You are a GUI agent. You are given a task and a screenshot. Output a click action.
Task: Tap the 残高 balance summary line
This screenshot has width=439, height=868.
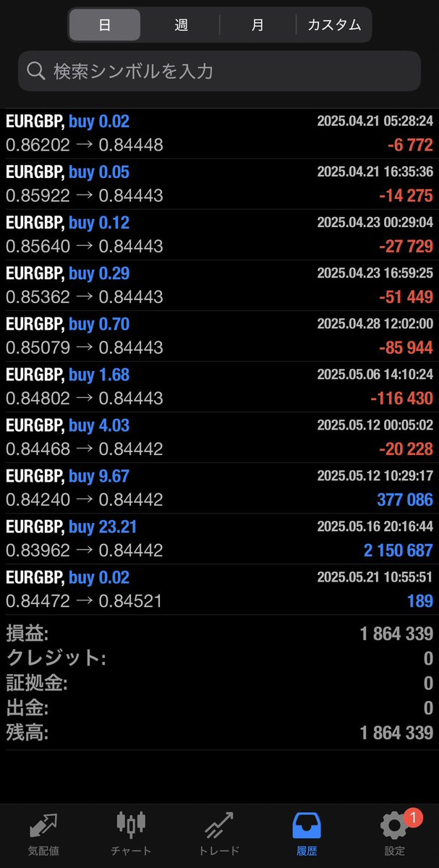tap(219, 733)
